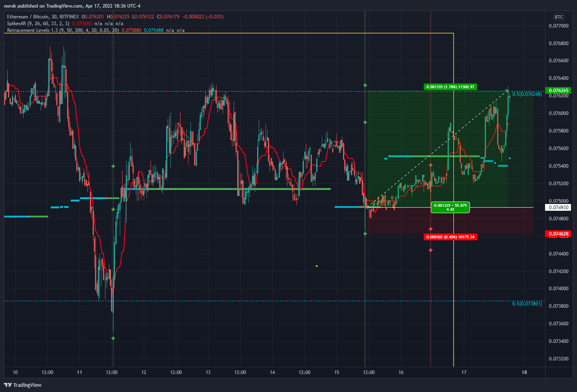Click date 15 on the time axis

click(x=337, y=372)
